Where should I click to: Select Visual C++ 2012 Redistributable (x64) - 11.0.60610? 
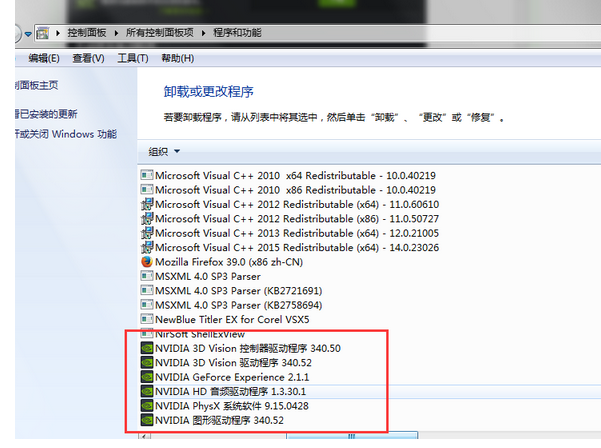tap(297, 204)
